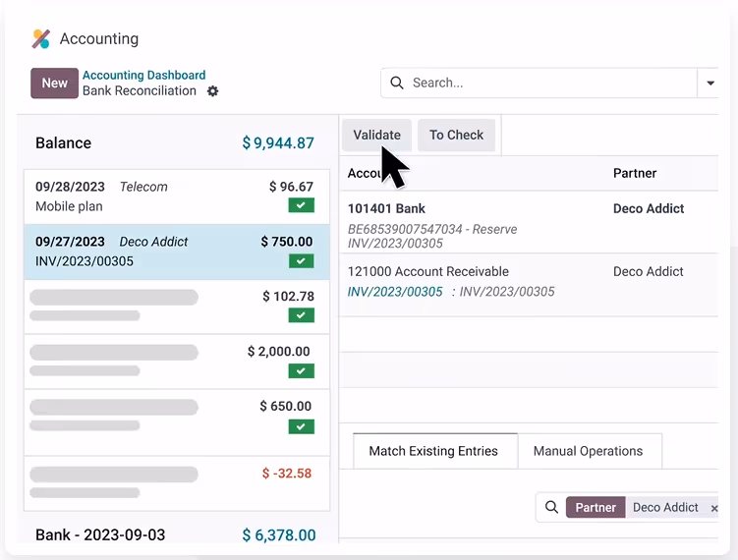Click the green check on Deco Addict line
This screenshot has width=738, height=560.
pyautogui.click(x=302, y=261)
